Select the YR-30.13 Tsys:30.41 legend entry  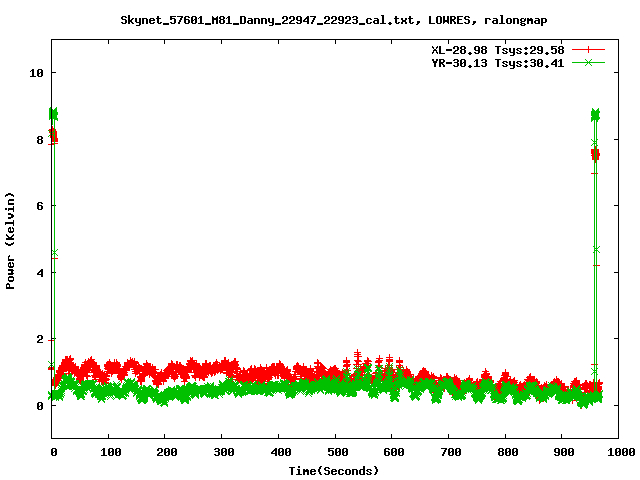tap(498, 63)
